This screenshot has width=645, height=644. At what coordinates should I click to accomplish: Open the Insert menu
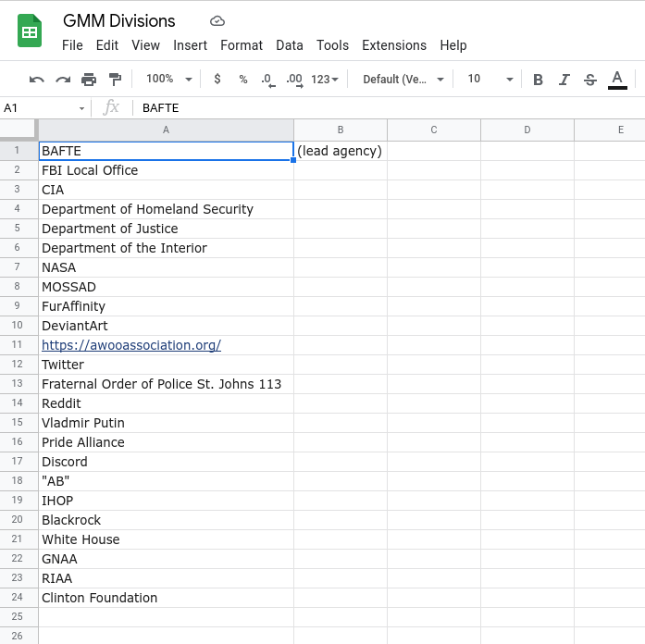pos(190,45)
